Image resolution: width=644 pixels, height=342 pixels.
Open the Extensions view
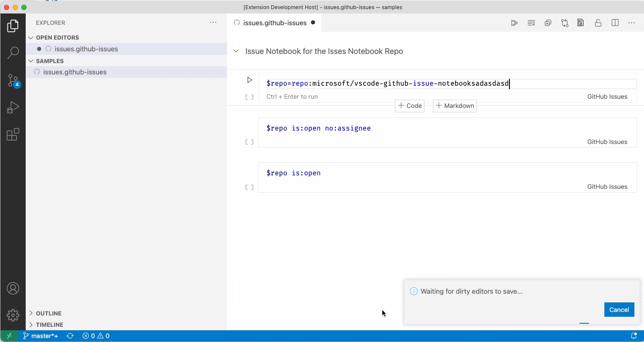[x=13, y=134]
